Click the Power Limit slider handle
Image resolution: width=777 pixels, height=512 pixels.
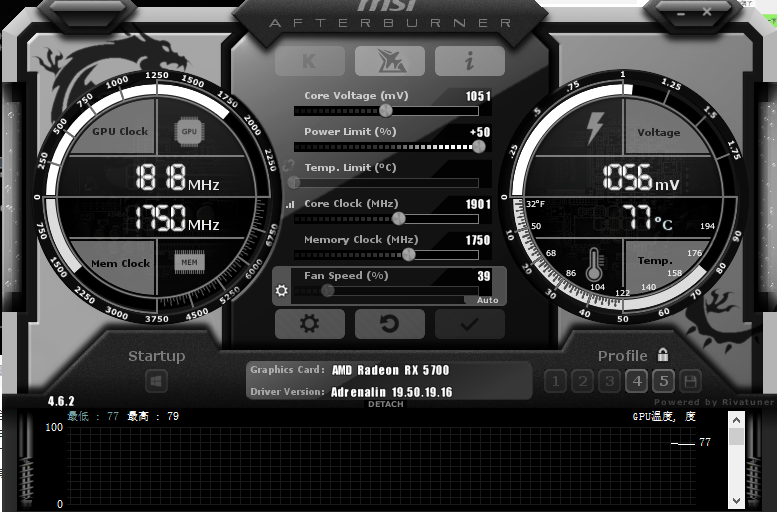[x=479, y=146]
